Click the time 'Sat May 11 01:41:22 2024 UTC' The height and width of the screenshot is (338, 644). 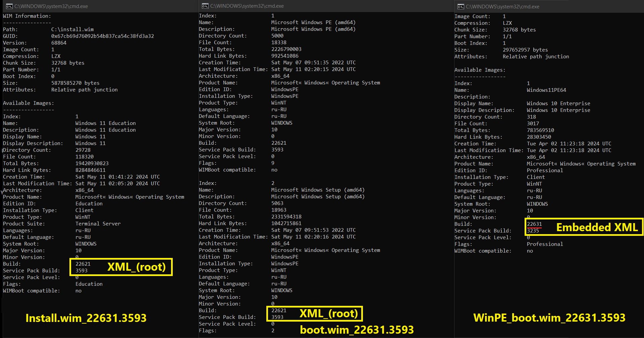pyautogui.click(x=118, y=177)
